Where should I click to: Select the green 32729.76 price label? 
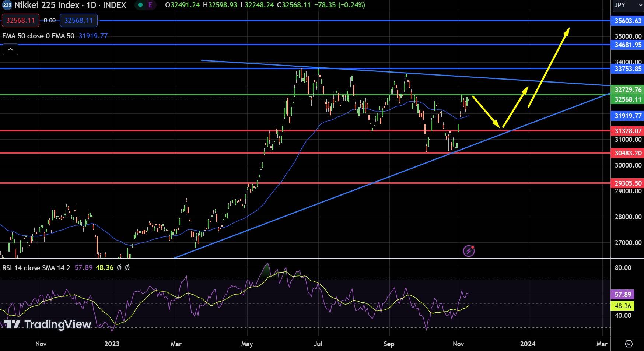click(x=627, y=90)
